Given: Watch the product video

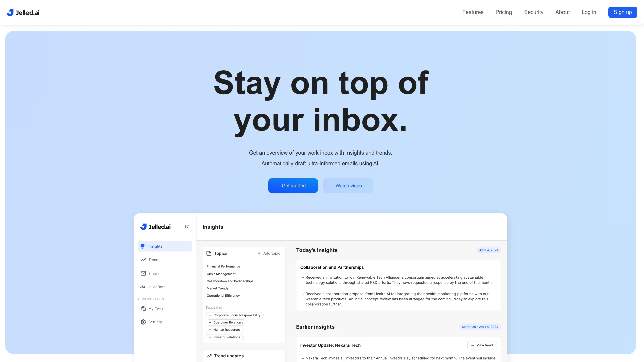Looking at the screenshot, I should coord(348,186).
